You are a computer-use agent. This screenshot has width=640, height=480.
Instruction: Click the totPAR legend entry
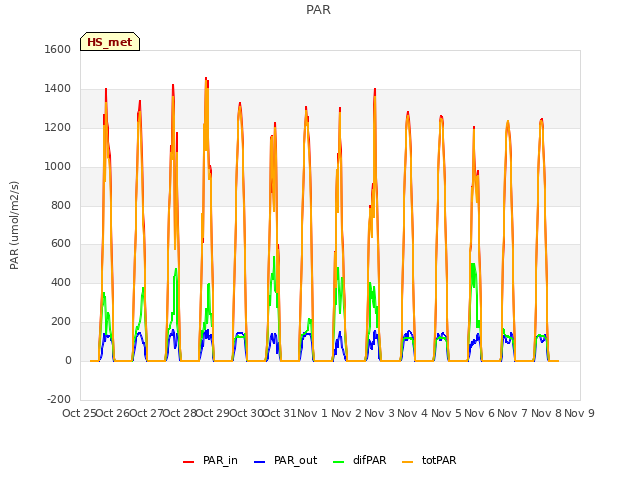point(429,460)
